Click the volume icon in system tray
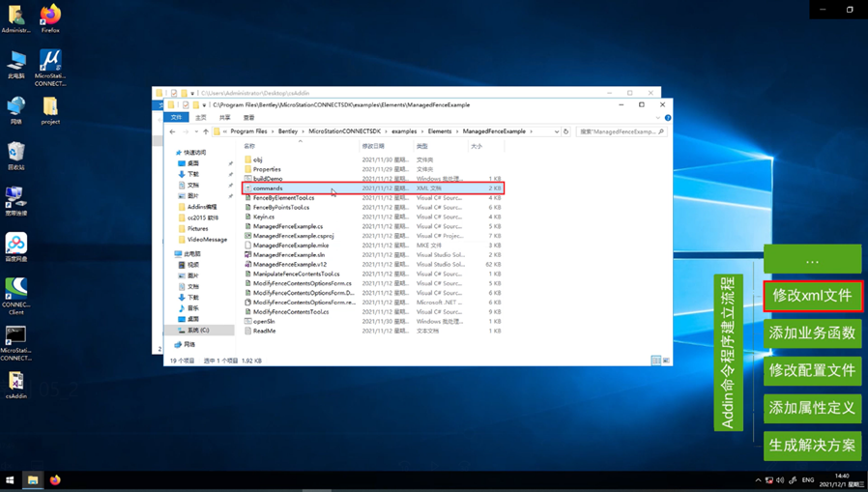Image resolution: width=868 pixels, height=492 pixels. (780, 479)
